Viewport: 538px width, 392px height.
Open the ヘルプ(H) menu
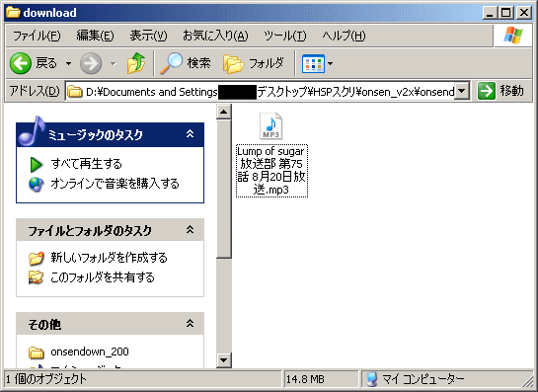click(x=344, y=36)
